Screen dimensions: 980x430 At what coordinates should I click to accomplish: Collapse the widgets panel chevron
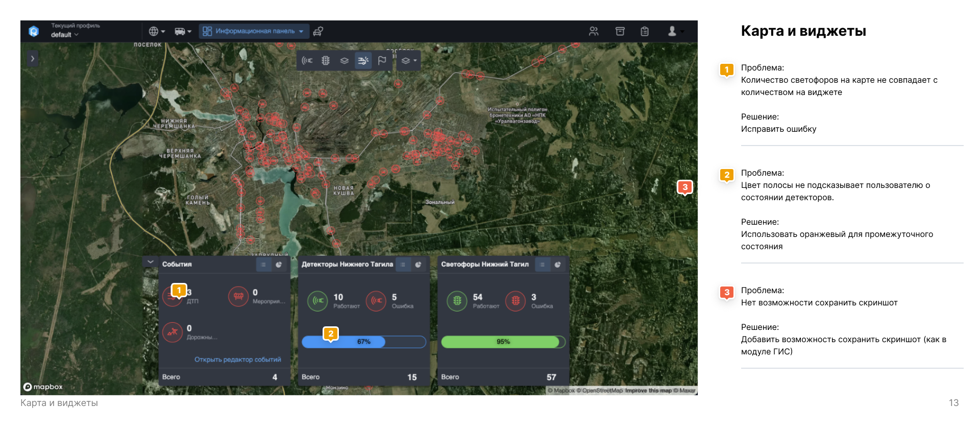click(150, 261)
